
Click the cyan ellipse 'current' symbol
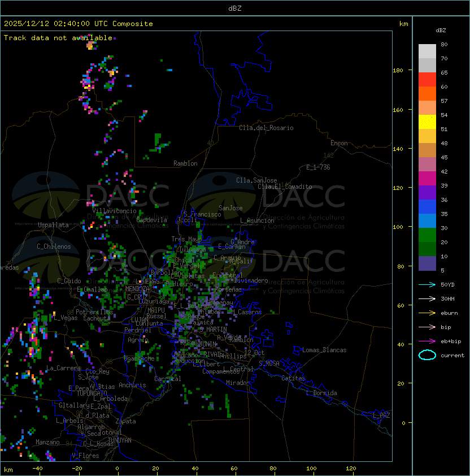tap(427, 355)
